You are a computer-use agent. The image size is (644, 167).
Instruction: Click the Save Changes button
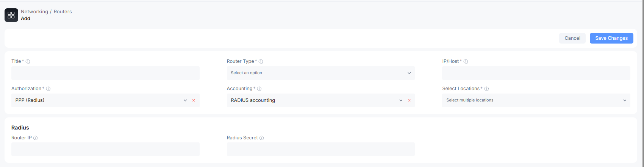point(611,38)
